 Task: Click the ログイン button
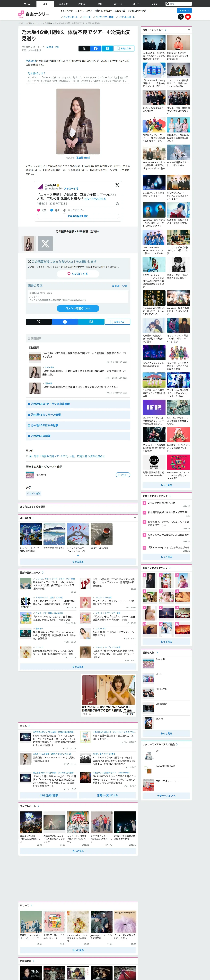(x=184, y=11)
